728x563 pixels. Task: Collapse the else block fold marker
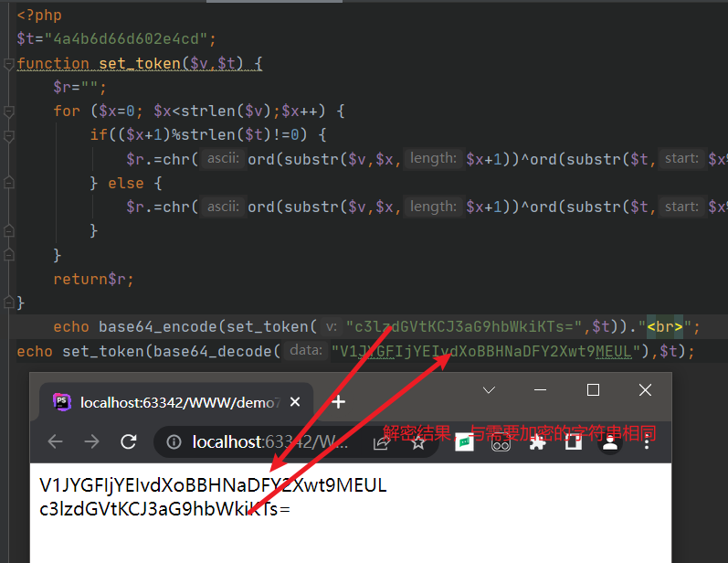(8, 183)
